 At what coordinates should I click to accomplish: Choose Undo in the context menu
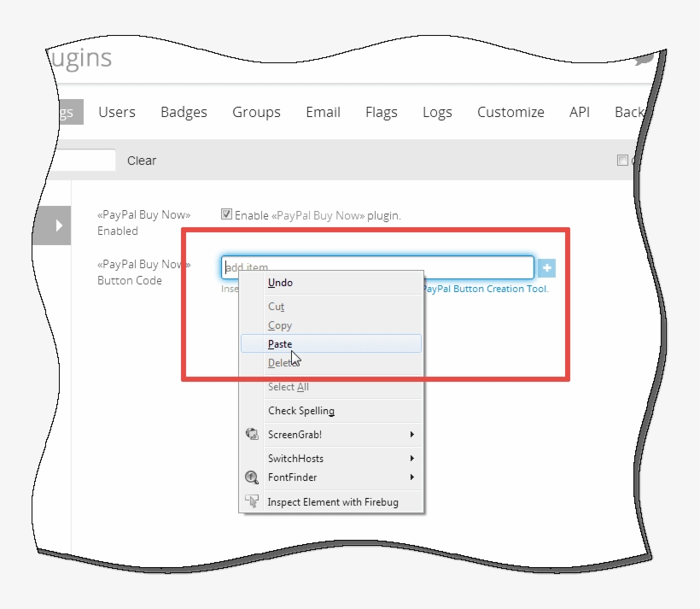coord(280,282)
